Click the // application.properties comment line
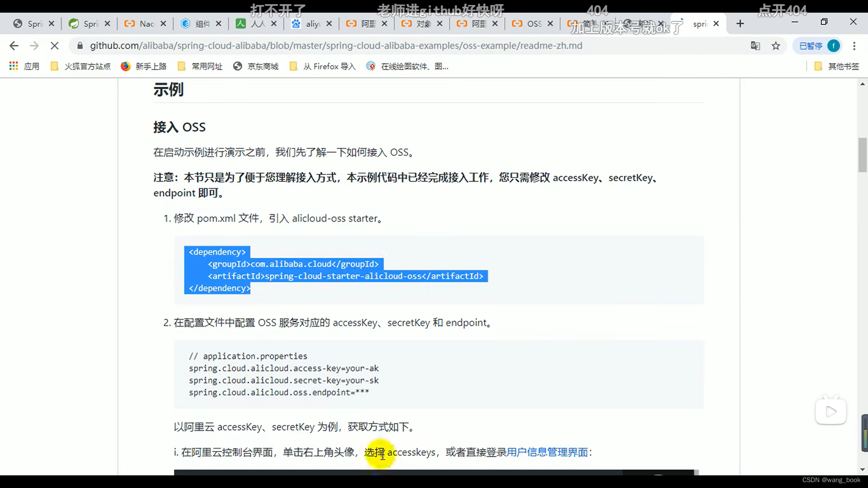The image size is (868, 488). pos(248,356)
